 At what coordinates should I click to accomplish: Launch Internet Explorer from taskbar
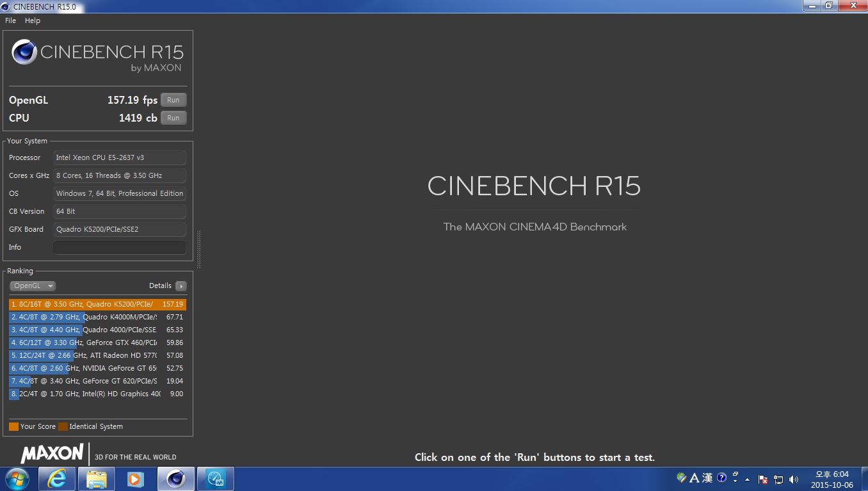57,478
